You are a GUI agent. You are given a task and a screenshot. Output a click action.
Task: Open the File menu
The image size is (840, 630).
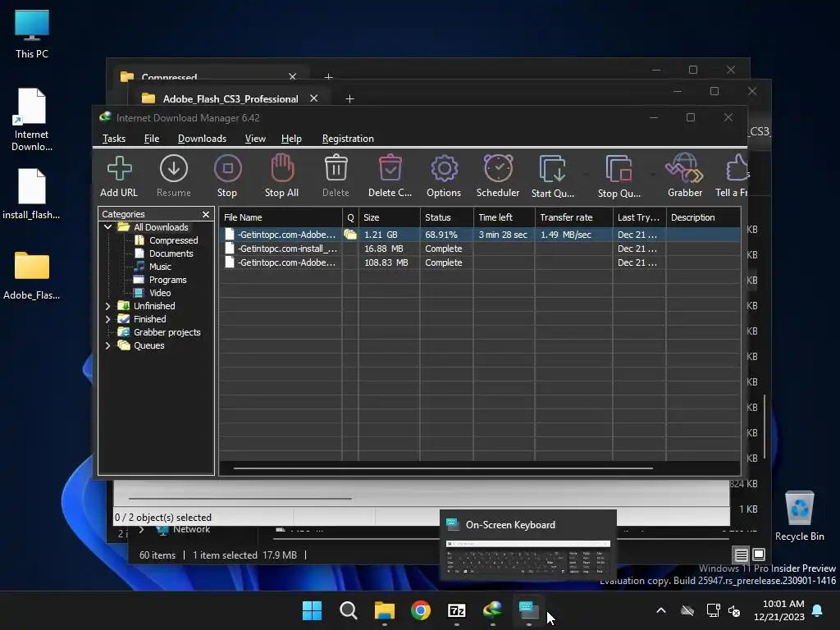(152, 139)
